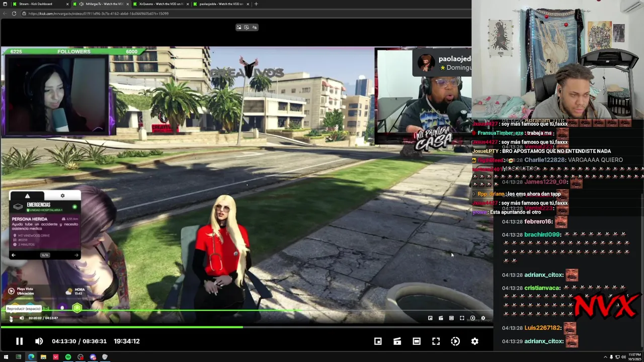Click right arrow on emergencias panel

pyautogui.click(x=76, y=255)
